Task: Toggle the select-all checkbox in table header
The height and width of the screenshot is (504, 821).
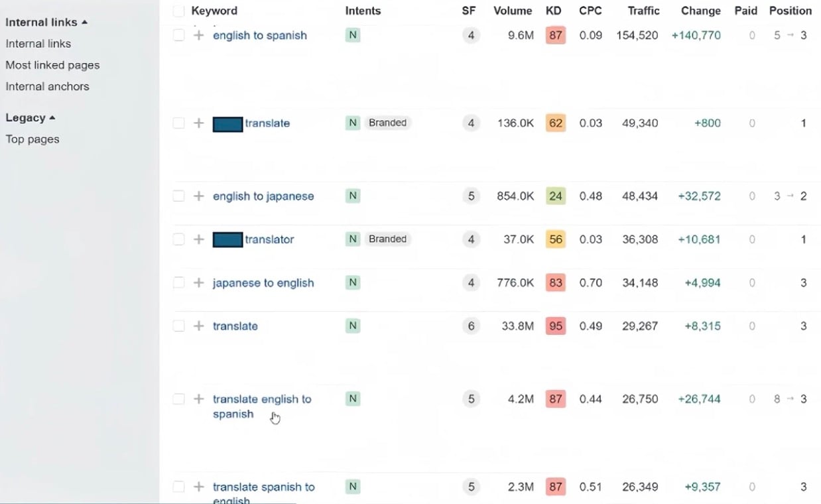Action: [x=178, y=11]
